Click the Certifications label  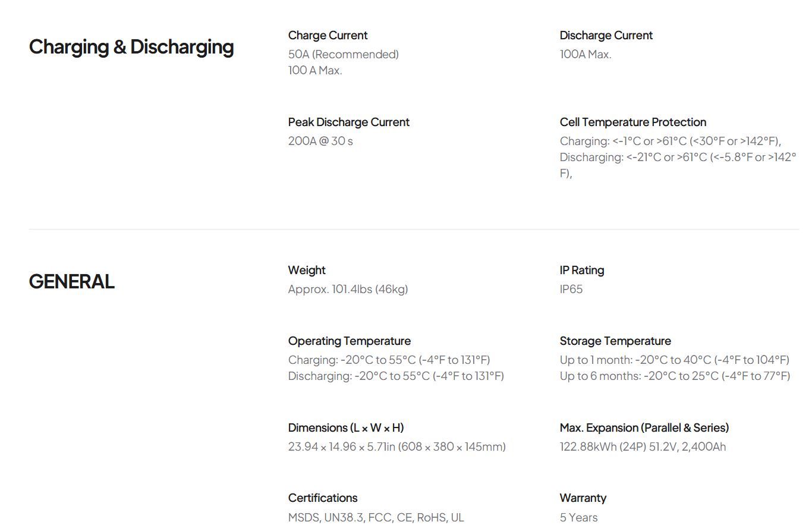click(323, 498)
